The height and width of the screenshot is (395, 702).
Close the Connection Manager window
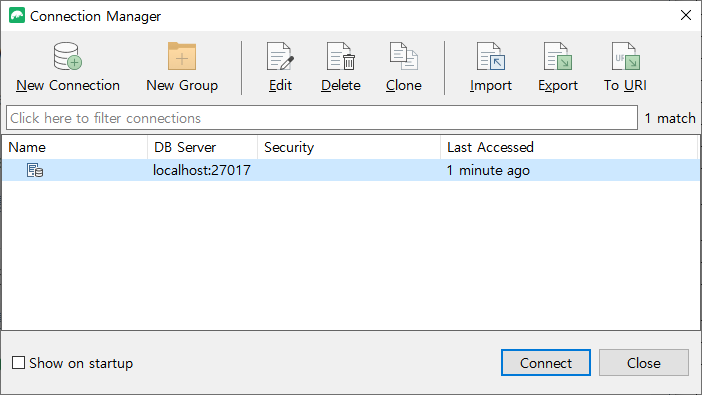pyautogui.click(x=685, y=15)
